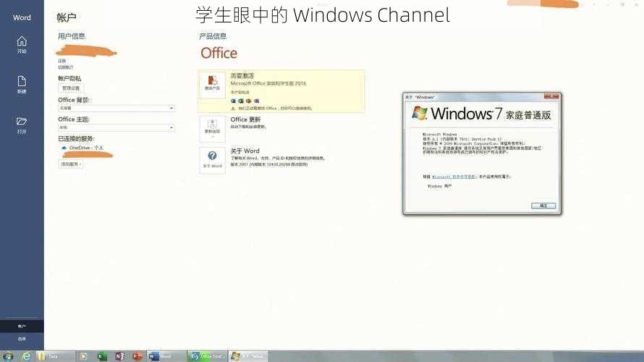The image size is (644, 362).
Task: Open the 开始 Home page in Word sidebar
Action: click(22, 45)
